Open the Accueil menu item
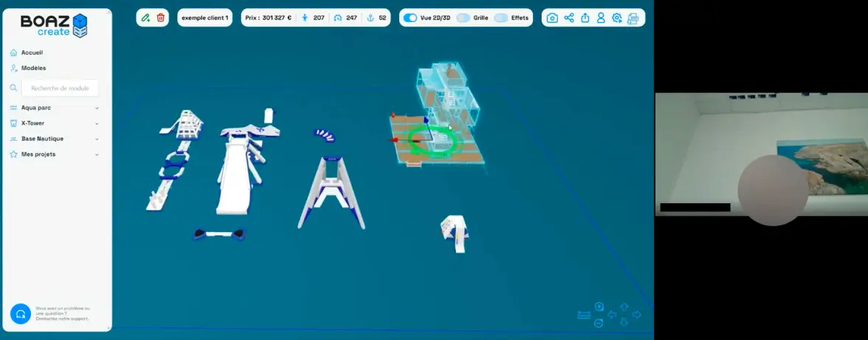This screenshot has width=868, height=340. point(32,52)
